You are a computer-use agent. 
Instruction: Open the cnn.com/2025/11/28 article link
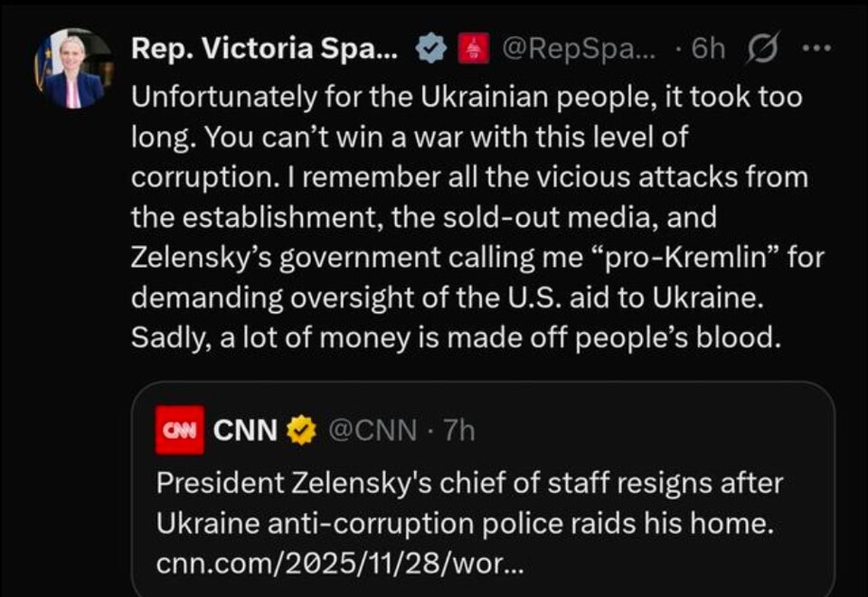[339, 565]
